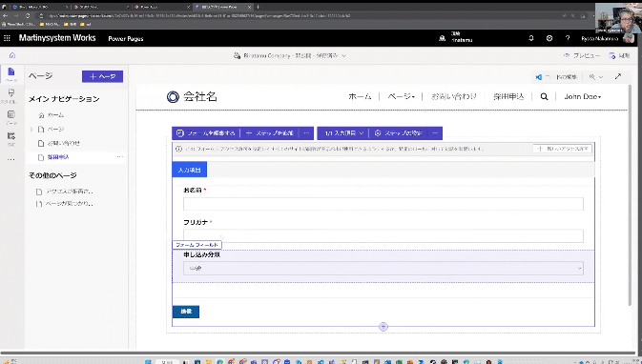The width and height of the screenshot is (642, 364).
Task: Click the + ステップを追加 button
Action: 269,133
